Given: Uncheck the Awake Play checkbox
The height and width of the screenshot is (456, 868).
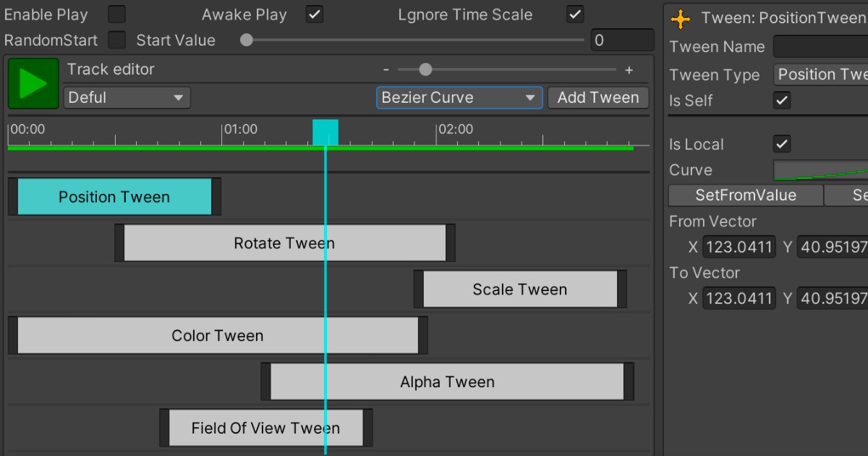Looking at the screenshot, I should click(314, 14).
